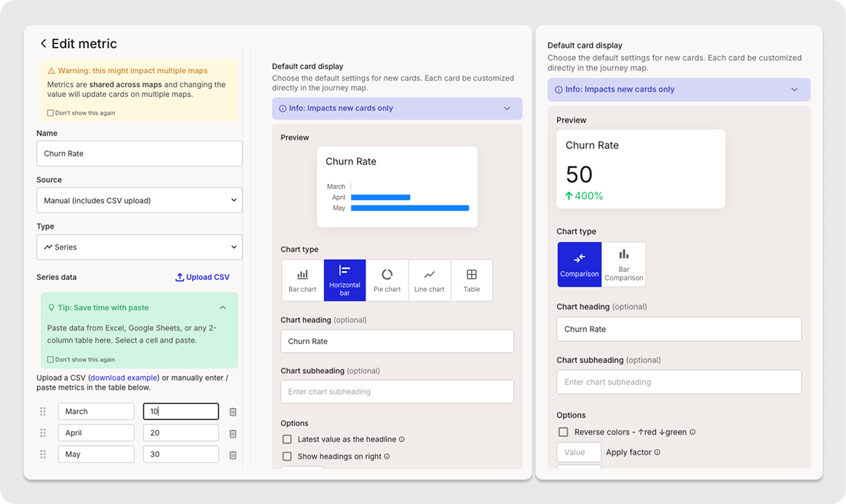Click the 400% change indicator in preview
Screen dimensions: 846x504
584,196
